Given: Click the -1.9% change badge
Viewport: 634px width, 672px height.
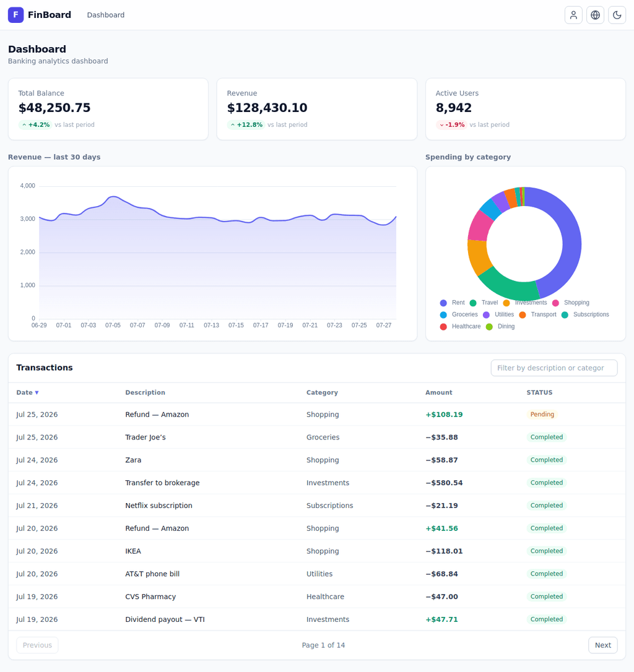Looking at the screenshot, I should point(451,125).
